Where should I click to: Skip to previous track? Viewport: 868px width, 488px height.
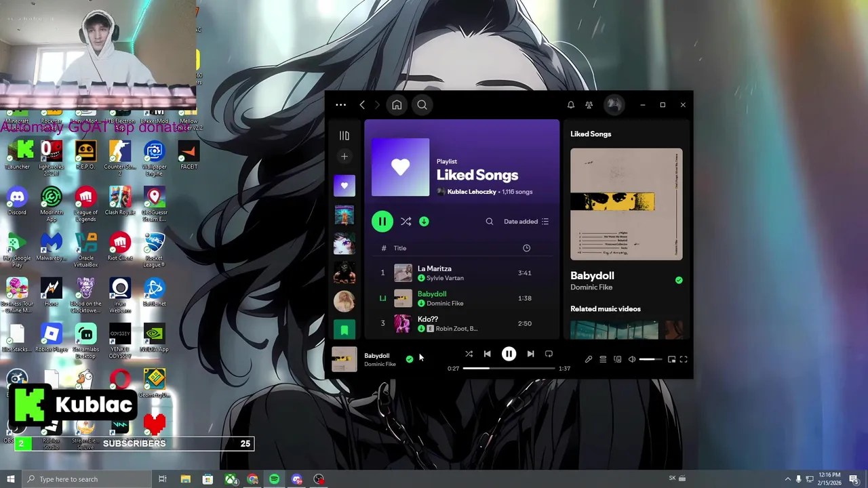point(487,354)
